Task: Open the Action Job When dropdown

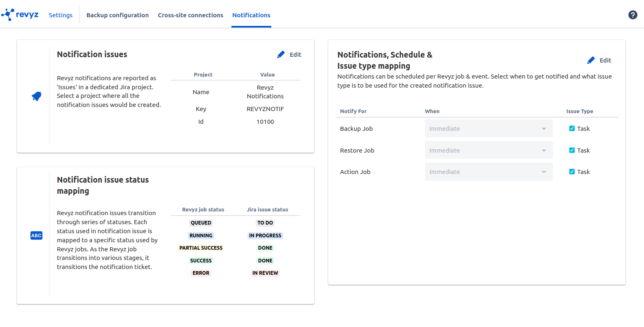Action: pyautogui.click(x=488, y=172)
